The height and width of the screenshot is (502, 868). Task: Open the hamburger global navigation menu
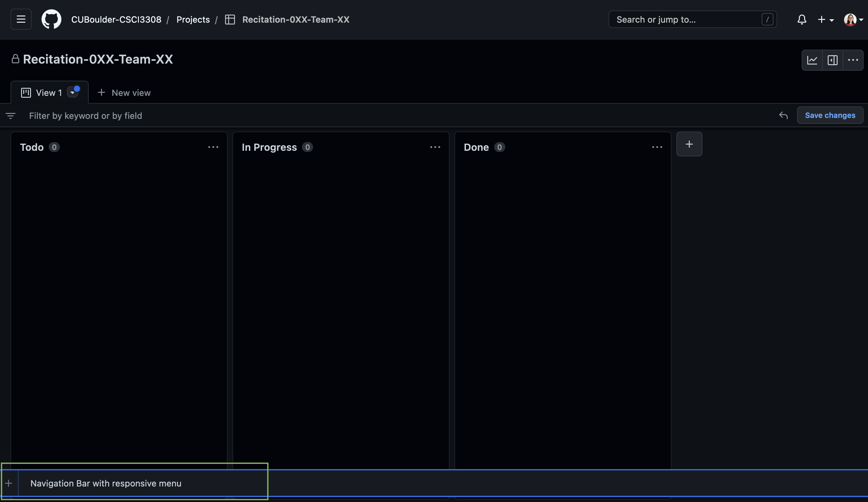[21, 19]
